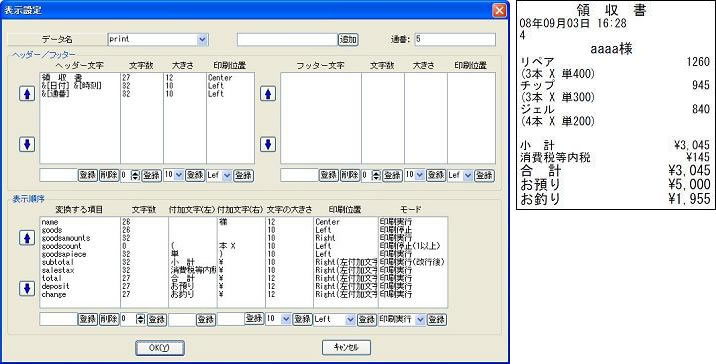Click 登録 for 付加文字(左) input
This screenshot has width=716, height=364.
click(x=206, y=320)
